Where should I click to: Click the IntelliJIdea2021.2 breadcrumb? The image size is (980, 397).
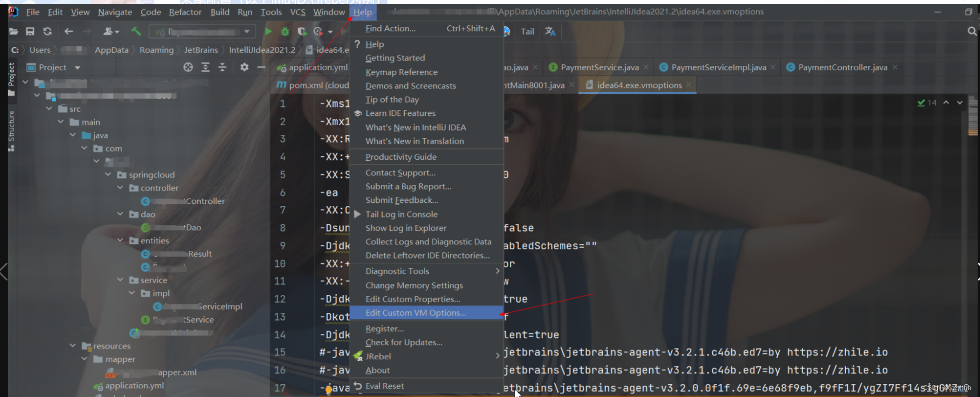point(262,50)
